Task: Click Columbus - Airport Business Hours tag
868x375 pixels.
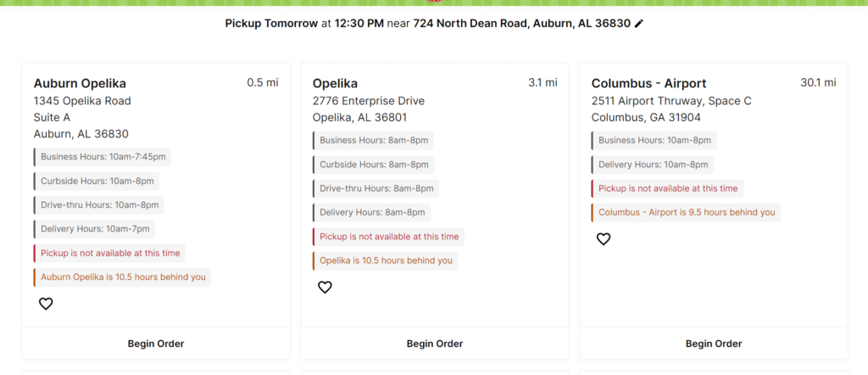Action: click(x=654, y=141)
